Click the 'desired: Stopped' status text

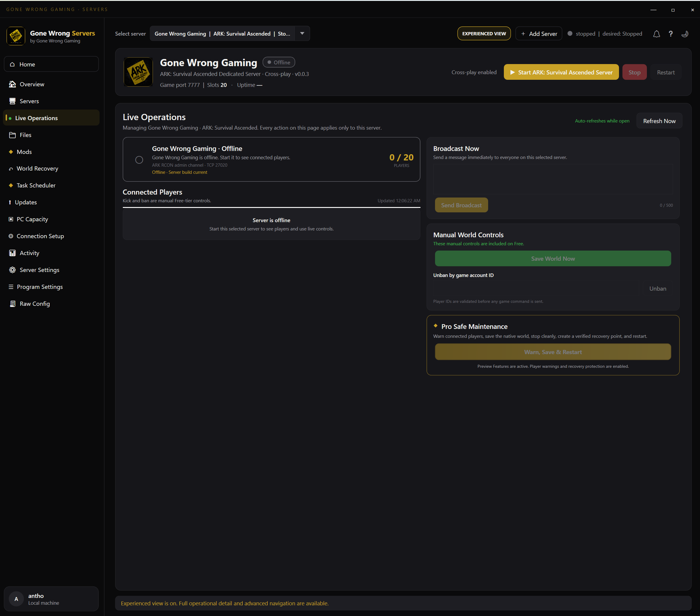tap(622, 34)
